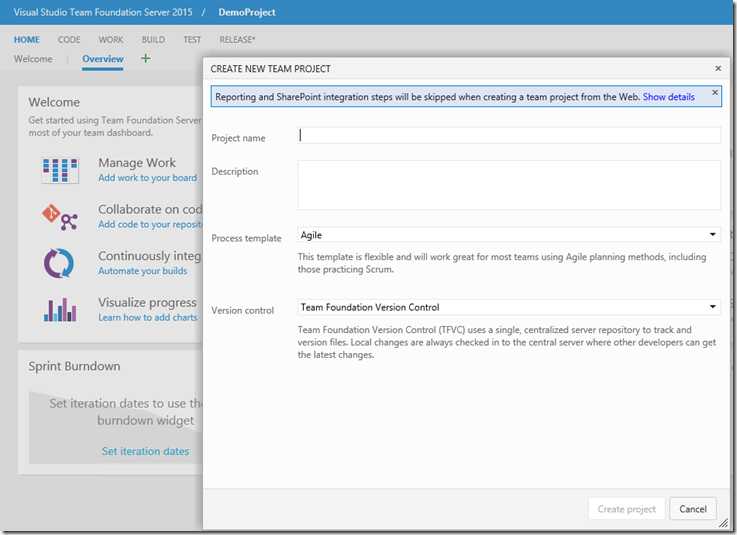Click the Visualize progress heading

(148, 302)
